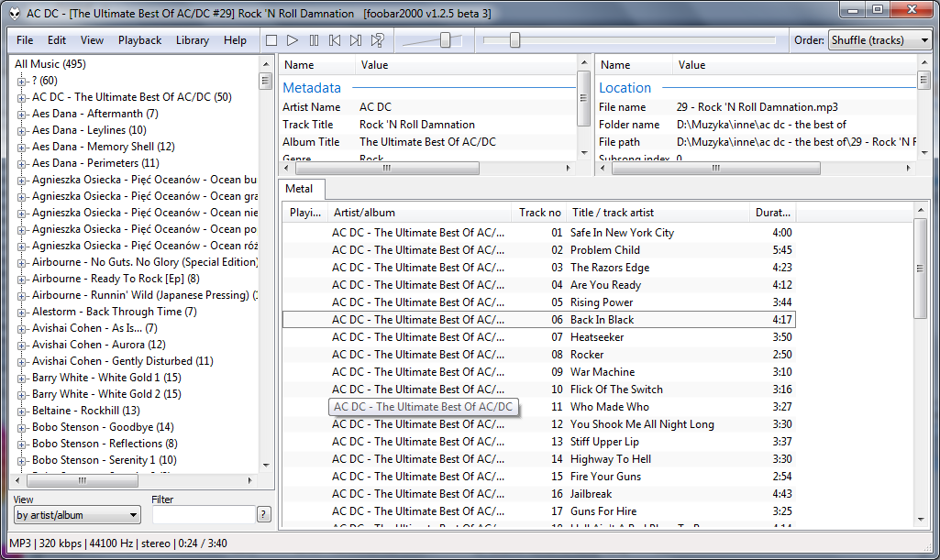Viewport: 940px width, 560px height.
Task: Select the Metal playlist tab
Action: 299,189
